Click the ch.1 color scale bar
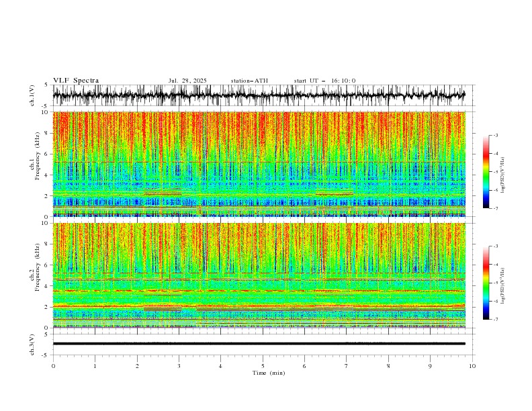The width and height of the screenshot is (532, 411). (486, 171)
